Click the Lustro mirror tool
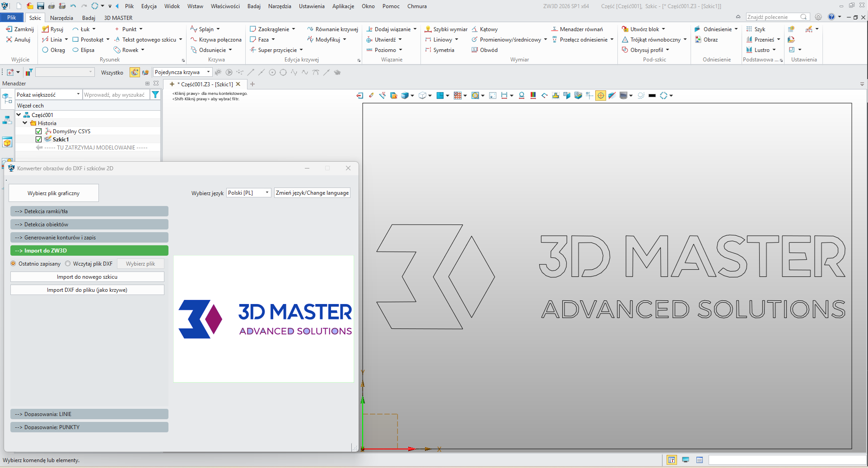 coord(758,50)
